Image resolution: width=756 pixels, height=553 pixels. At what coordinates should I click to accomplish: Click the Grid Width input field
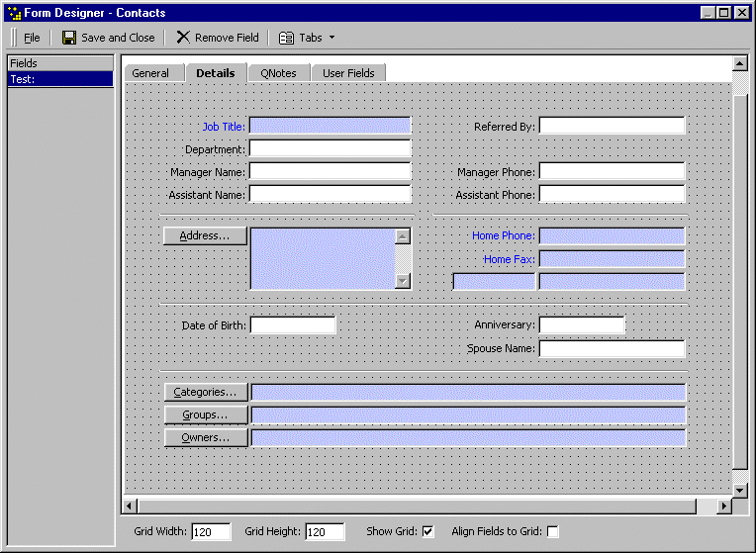211,532
